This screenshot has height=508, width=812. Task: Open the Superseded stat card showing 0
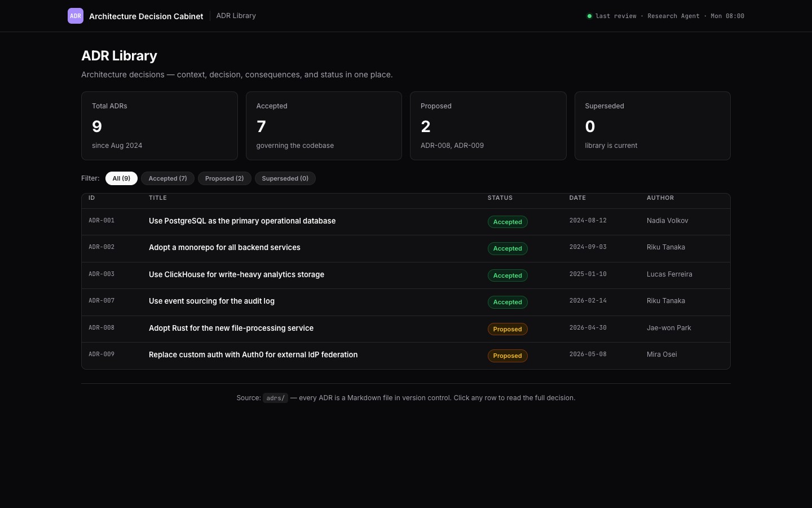652,126
